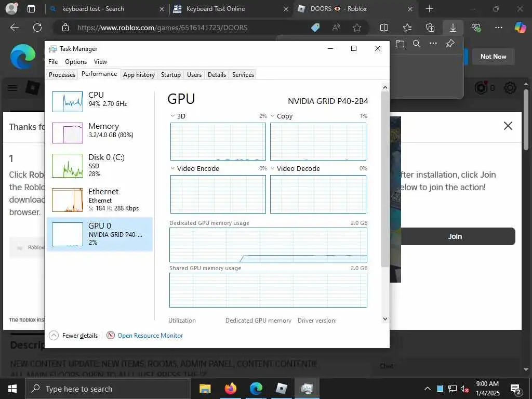Refresh the Roblox page in Edge
Image resolution: width=532 pixels, height=399 pixels.
coord(37,28)
